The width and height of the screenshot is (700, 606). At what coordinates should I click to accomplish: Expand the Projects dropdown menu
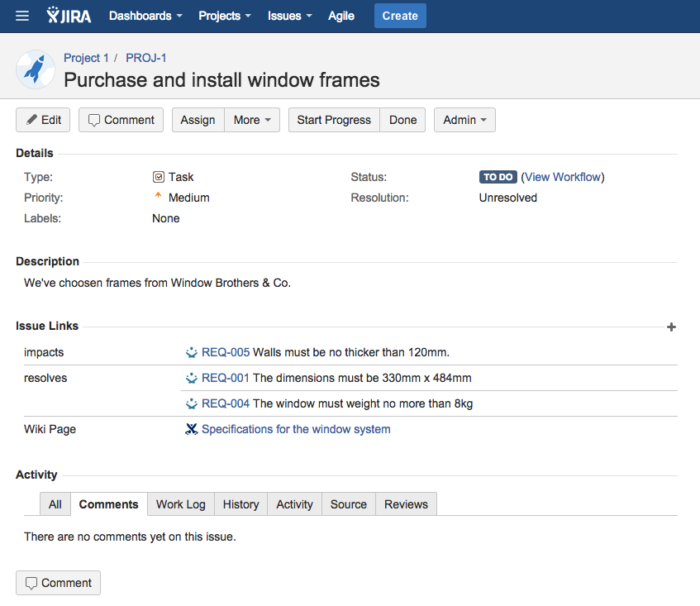click(226, 16)
